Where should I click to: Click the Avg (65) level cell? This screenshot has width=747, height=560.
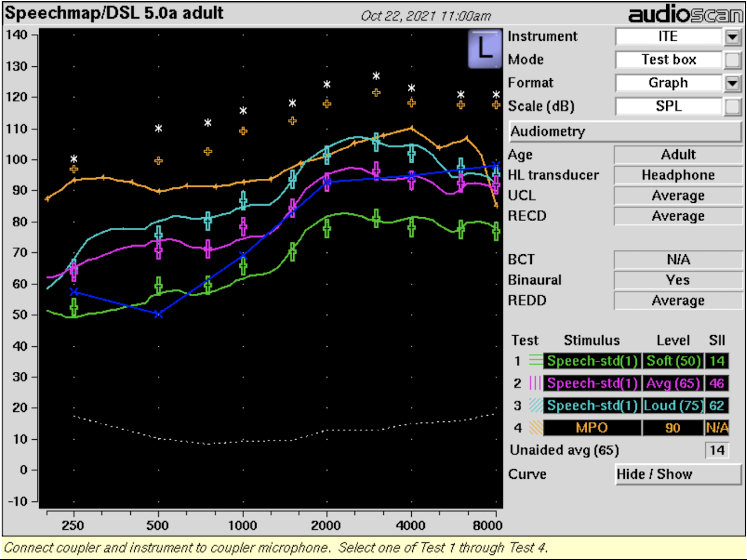(x=673, y=383)
